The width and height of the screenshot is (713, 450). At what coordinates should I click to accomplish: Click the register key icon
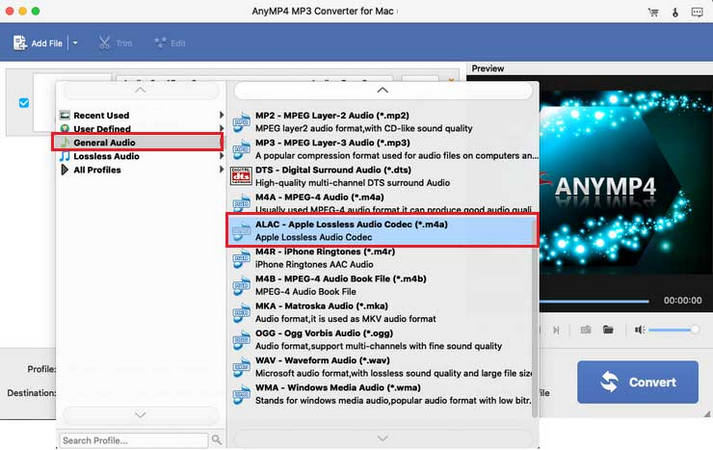675,12
